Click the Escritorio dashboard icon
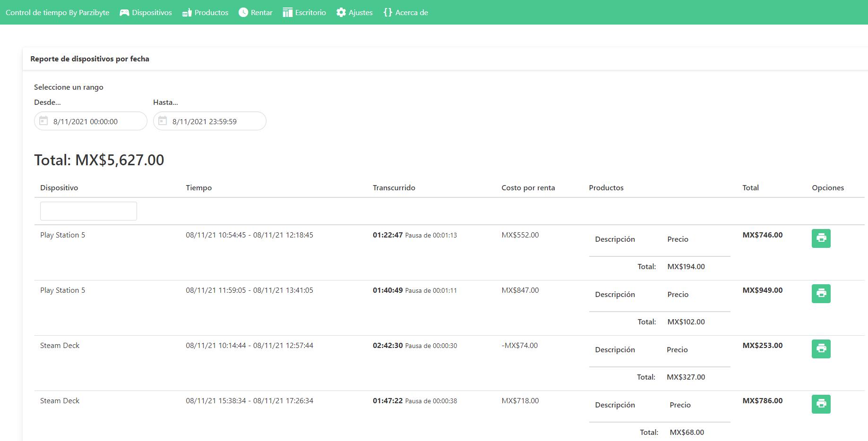 coord(287,13)
